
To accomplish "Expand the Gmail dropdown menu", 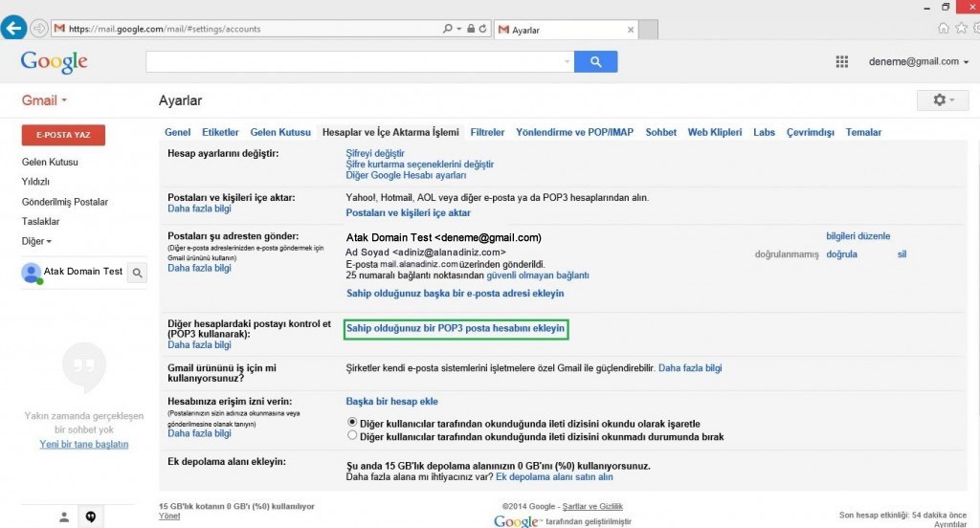I will pyautogui.click(x=44, y=100).
